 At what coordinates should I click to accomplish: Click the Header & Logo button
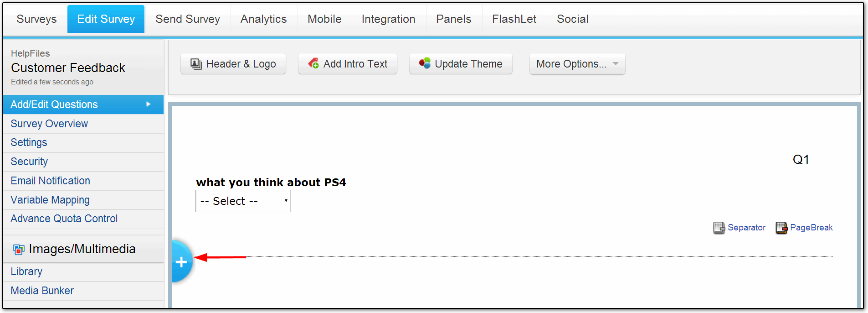tap(233, 64)
